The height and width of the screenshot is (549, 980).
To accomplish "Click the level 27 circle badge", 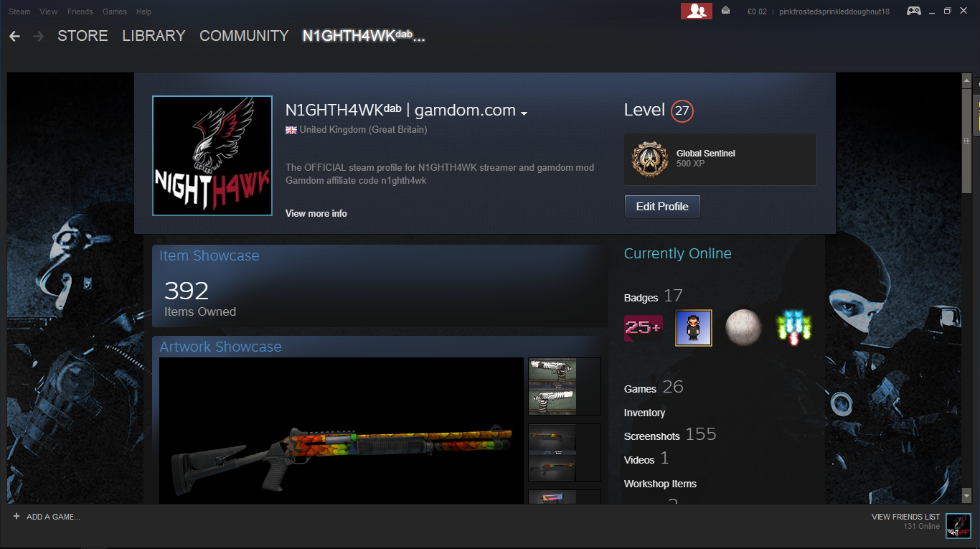I will pyautogui.click(x=682, y=111).
